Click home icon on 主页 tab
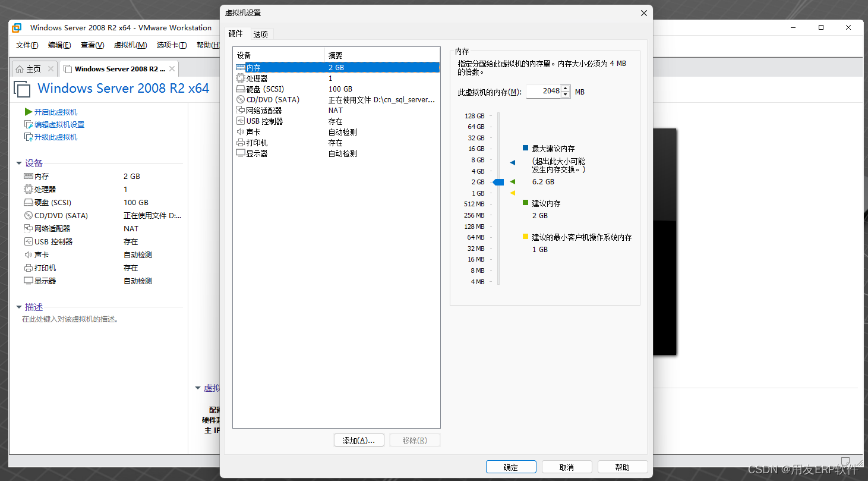 tap(20, 69)
